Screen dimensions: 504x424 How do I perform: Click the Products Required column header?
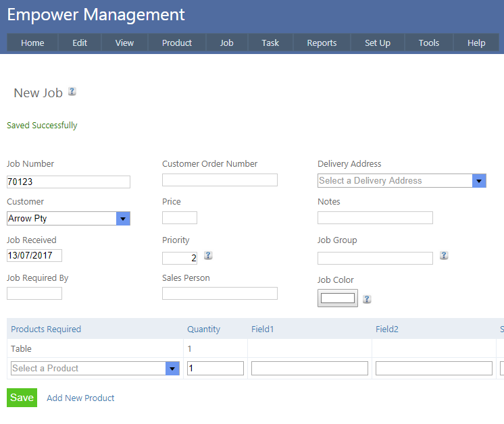(46, 329)
